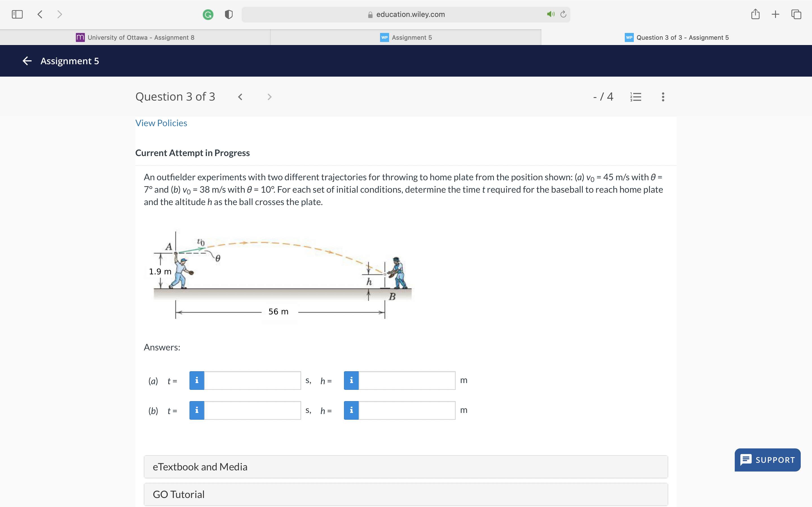
Task: Click the SUPPORT button
Action: tap(767, 460)
